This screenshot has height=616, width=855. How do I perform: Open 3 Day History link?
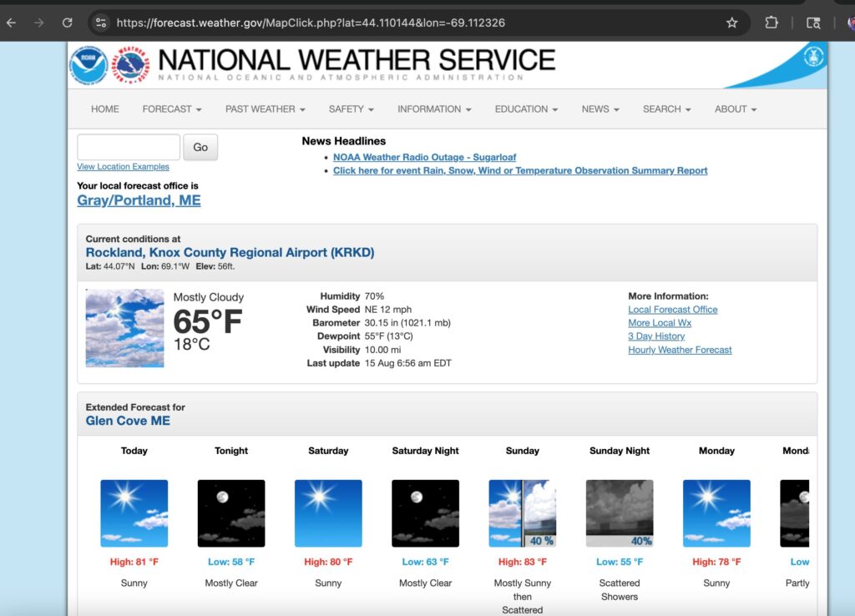tap(656, 336)
